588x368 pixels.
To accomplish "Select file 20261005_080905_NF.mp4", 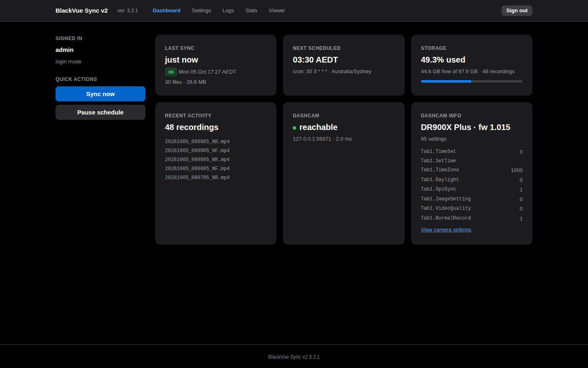I will click(x=197, y=150).
